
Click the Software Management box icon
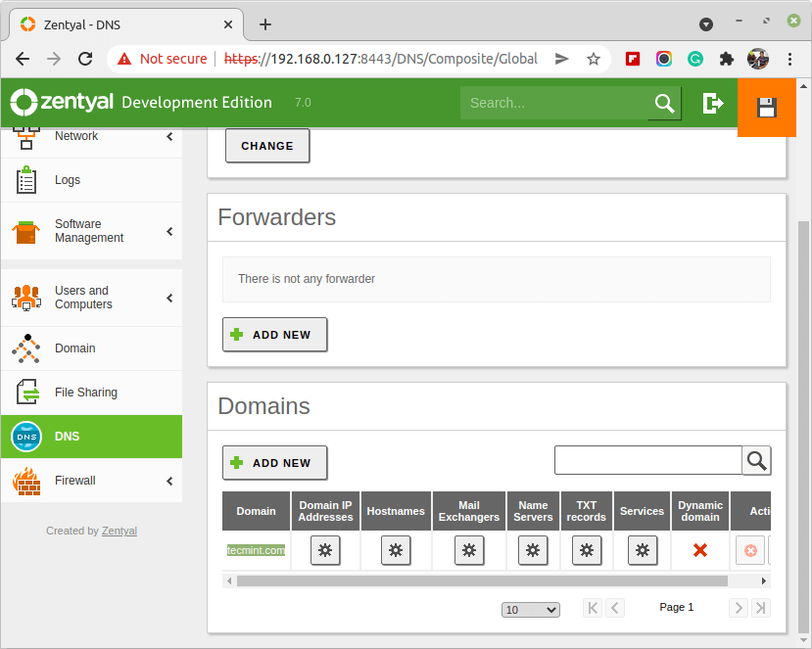pyautogui.click(x=25, y=232)
